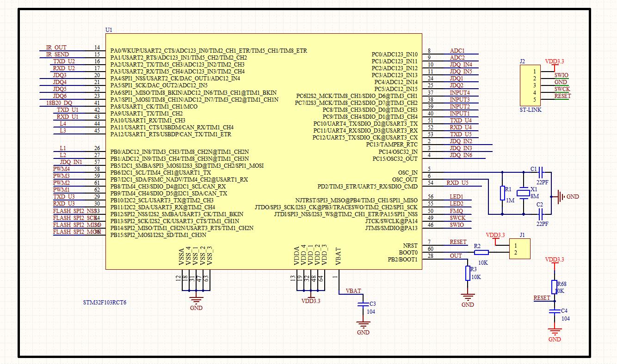Viewport: 617px width, 364px height.
Task: Click the JDQ_IN1 net label
Action: pyautogui.click(x=71, y=162)
